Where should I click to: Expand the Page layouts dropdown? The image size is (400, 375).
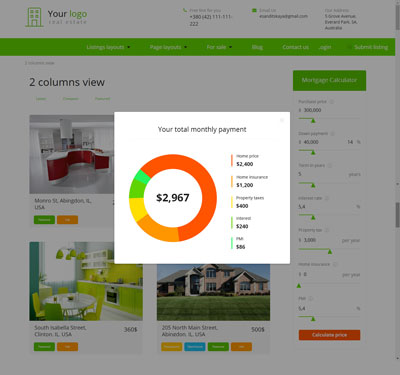click(168, 47)
